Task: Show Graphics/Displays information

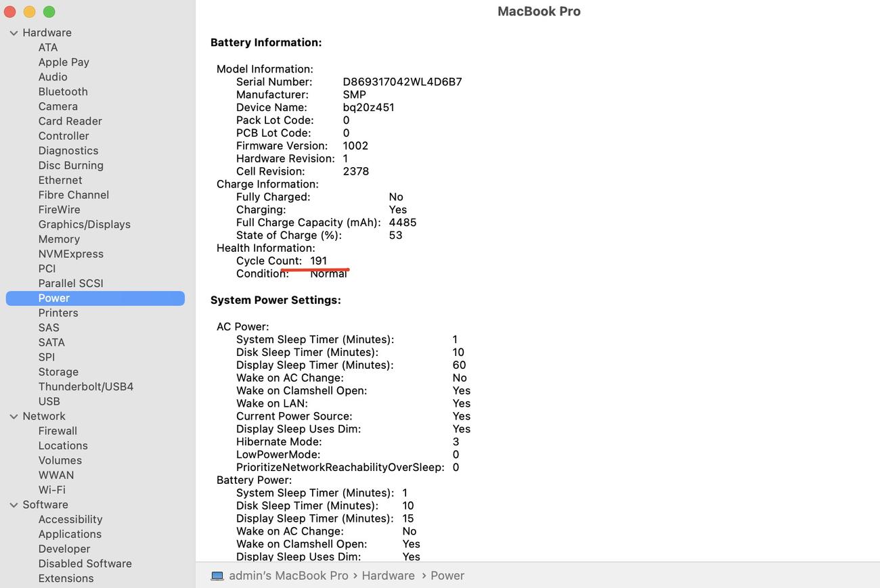Action: (x=85, y=225)
